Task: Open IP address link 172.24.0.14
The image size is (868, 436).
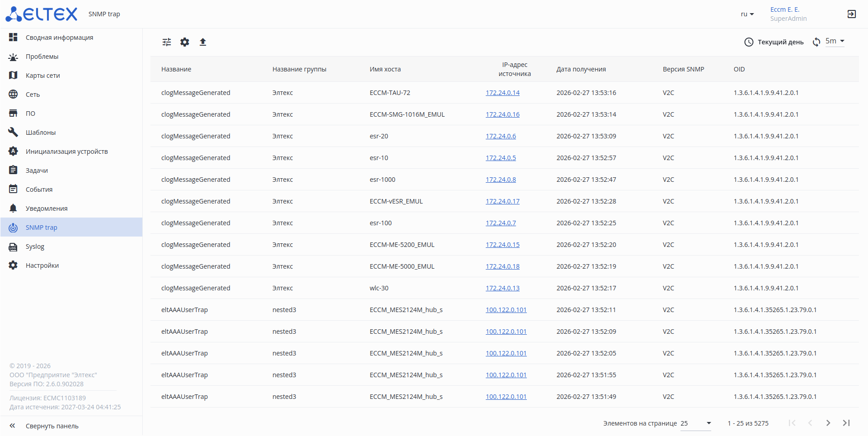Action: click(x=502, y=93)
